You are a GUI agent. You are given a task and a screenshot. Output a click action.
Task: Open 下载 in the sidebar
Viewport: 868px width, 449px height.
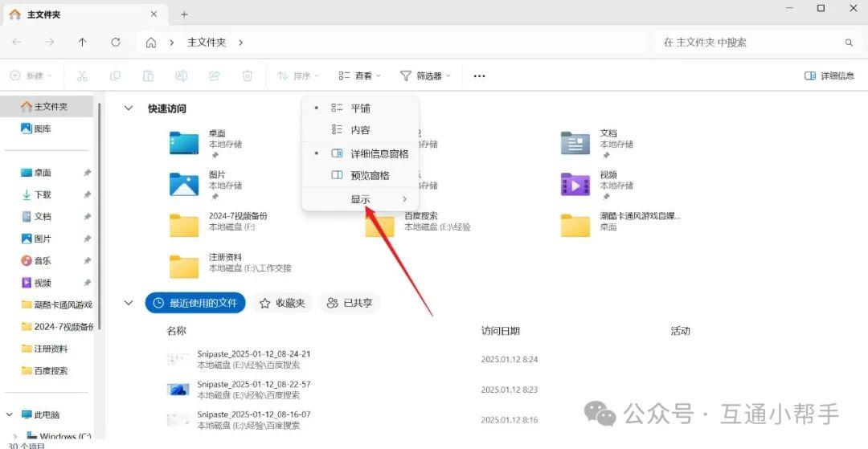click(x=36, y=194)
